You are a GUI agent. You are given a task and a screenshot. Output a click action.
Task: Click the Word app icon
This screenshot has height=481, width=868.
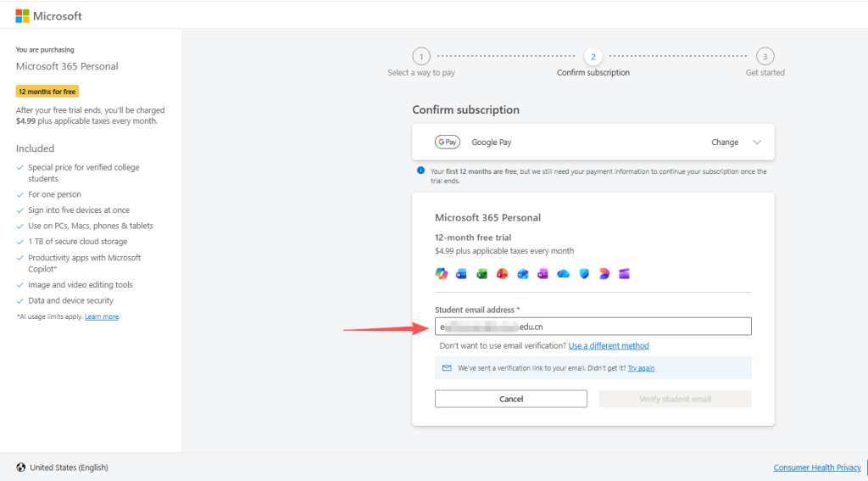tap(461, 273)
